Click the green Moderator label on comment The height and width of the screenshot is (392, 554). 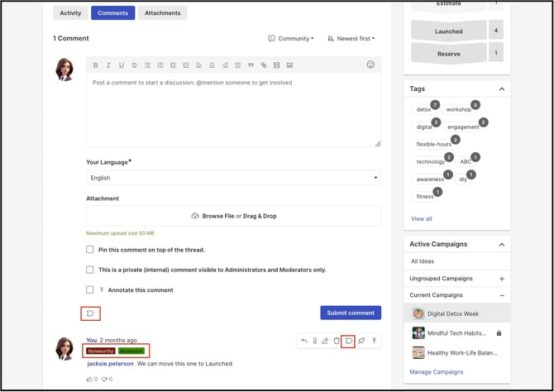tap(131, 351)
